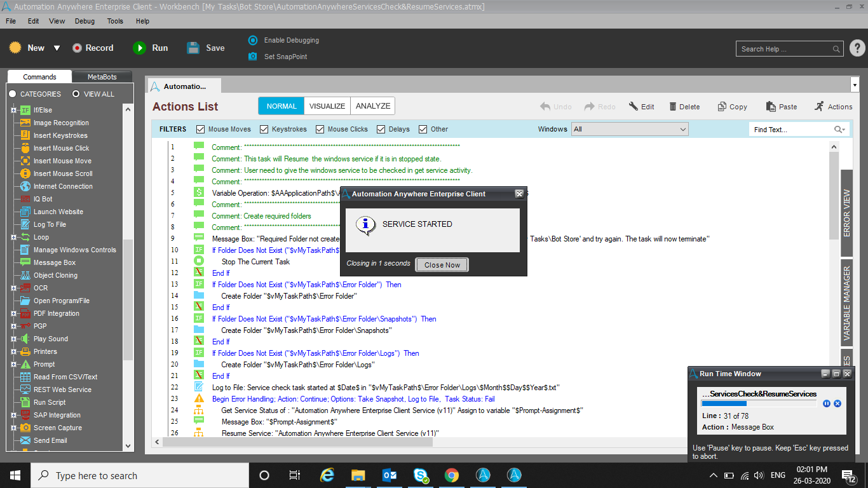
Task: Select the Object Cloning command icon
Action: click(25, 275)
